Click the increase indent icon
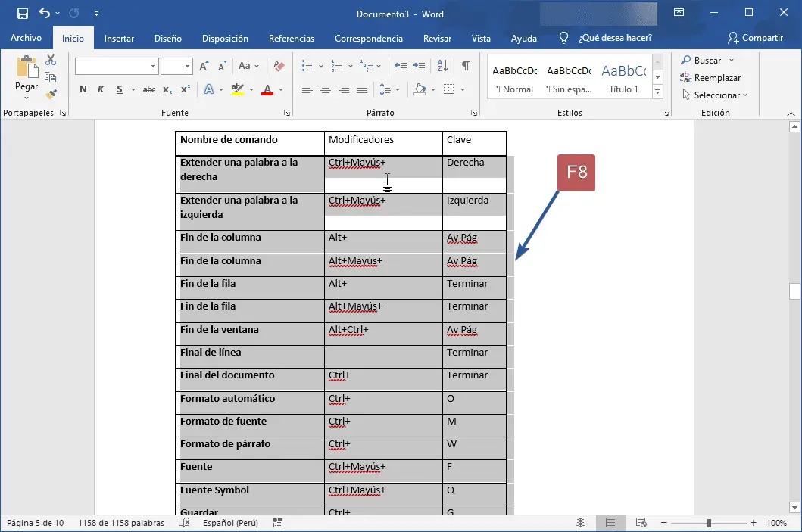 pos(419,67)
